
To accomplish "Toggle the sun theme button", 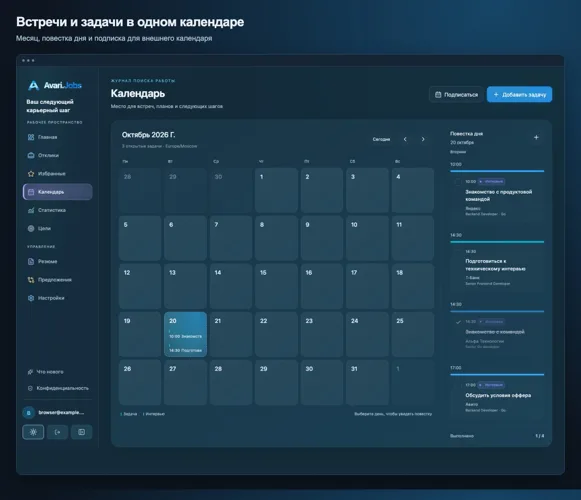I will coord(33,432).
